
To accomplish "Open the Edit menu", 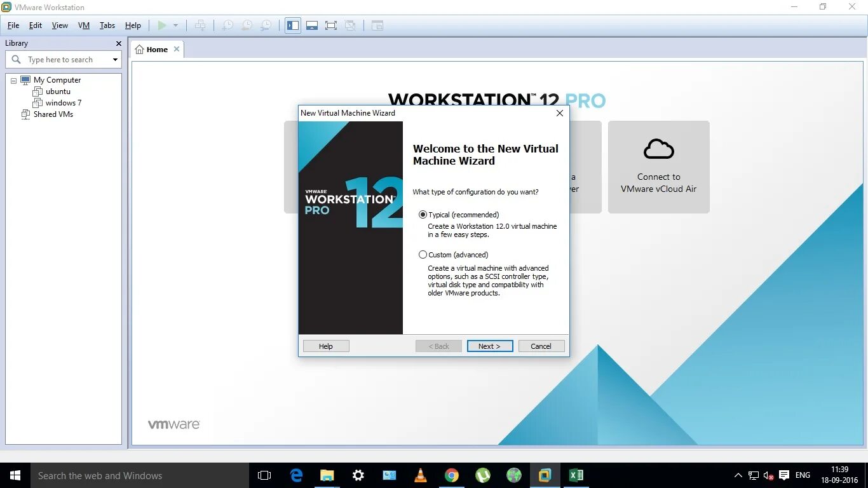I will (36, 25).
